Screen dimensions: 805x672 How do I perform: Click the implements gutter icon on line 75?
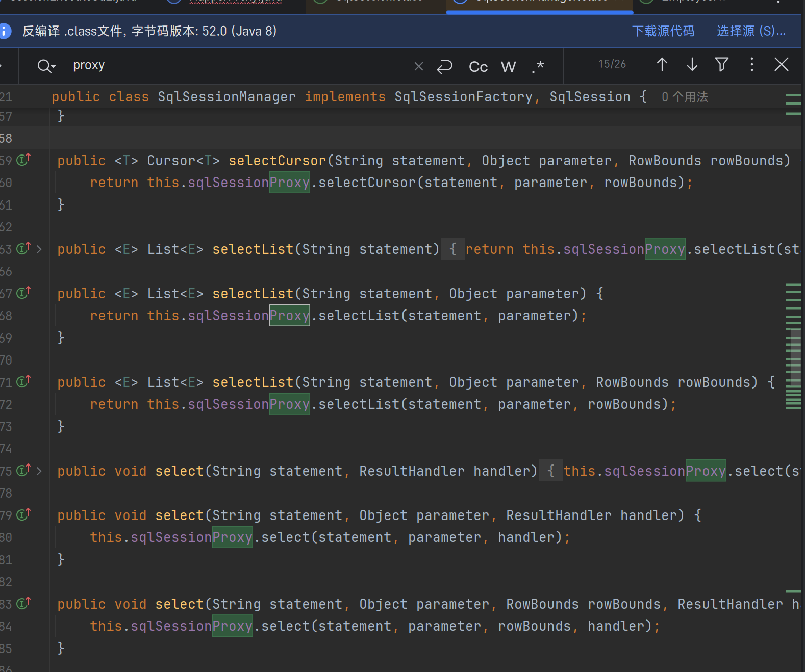point(23,470)
